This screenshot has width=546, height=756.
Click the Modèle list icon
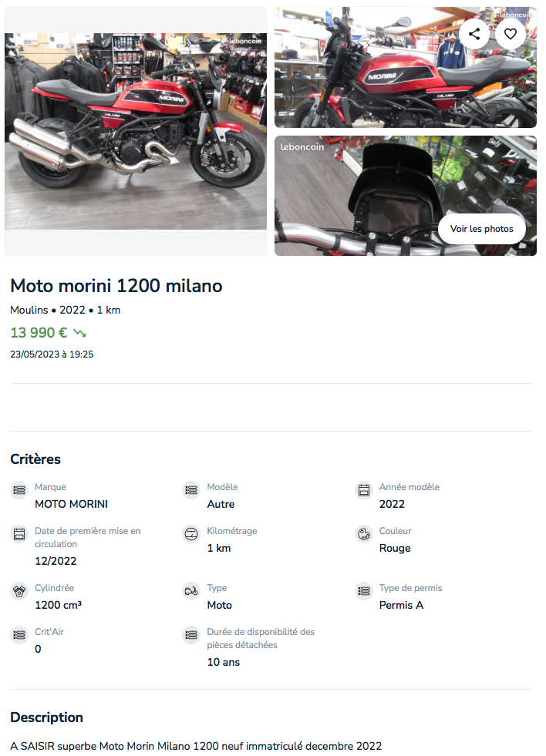191,490
